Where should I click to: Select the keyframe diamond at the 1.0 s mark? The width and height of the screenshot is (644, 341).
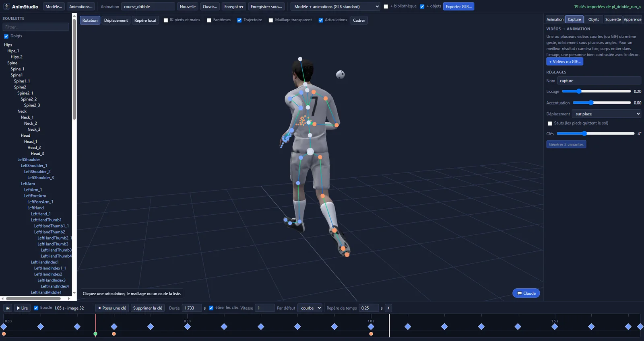tap(371, 327)
